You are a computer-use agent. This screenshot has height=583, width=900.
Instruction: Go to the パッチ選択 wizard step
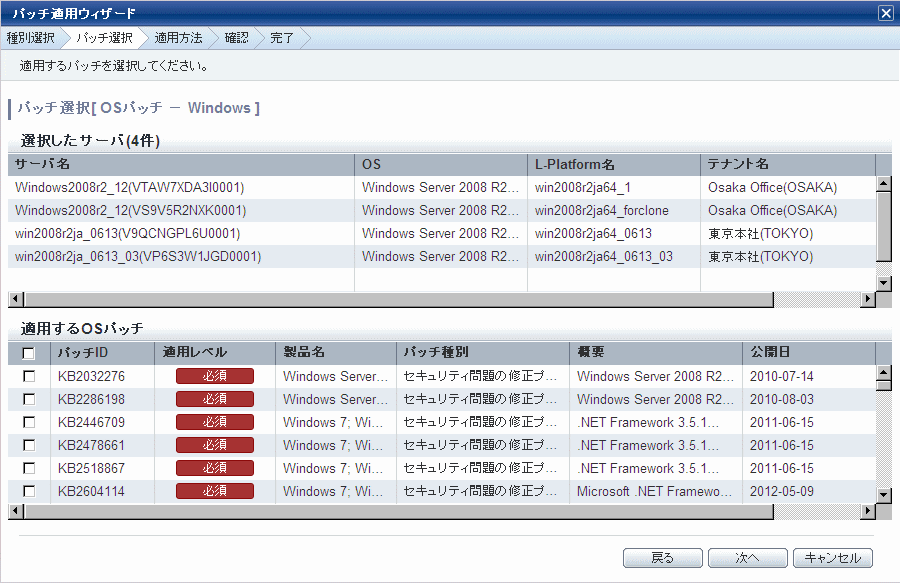[x=104, y=38]
